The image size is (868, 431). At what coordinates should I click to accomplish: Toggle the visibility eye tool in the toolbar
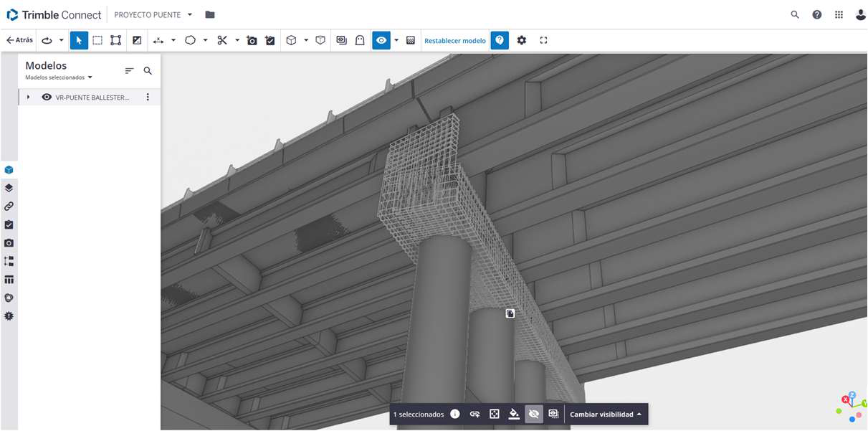click(381, 40)
